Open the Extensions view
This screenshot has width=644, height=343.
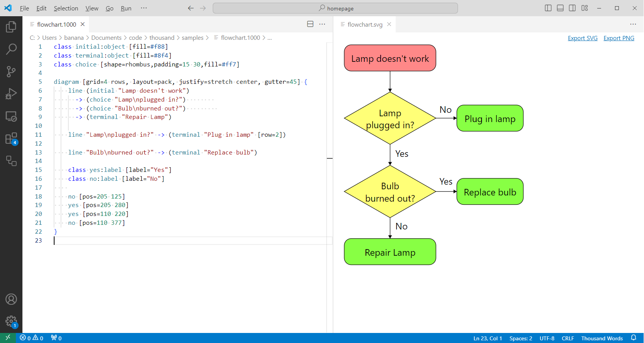point(11,139)
